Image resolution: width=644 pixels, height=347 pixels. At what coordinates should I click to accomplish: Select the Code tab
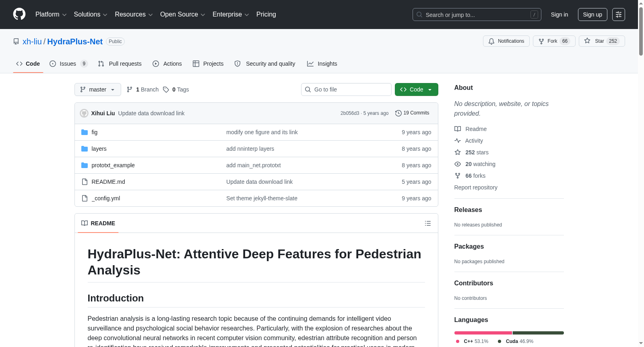[x=28, y=64]
